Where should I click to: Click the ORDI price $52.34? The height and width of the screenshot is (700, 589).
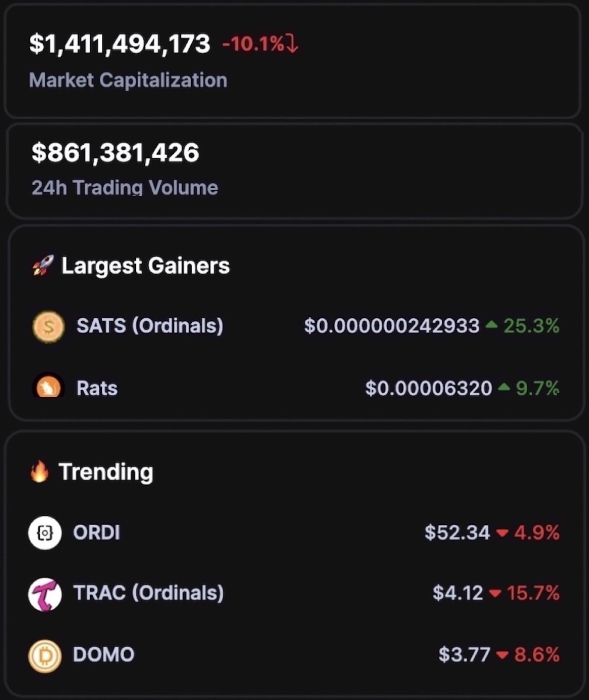pos(457,533)
